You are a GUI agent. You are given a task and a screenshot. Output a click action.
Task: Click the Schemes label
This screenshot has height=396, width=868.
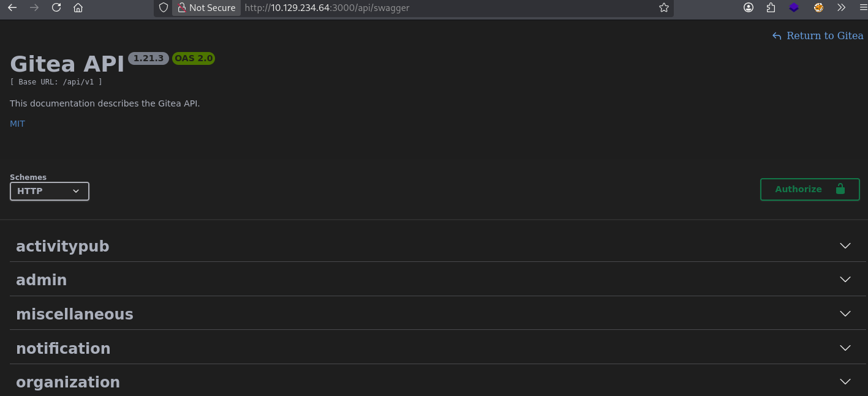pos(28,177)
